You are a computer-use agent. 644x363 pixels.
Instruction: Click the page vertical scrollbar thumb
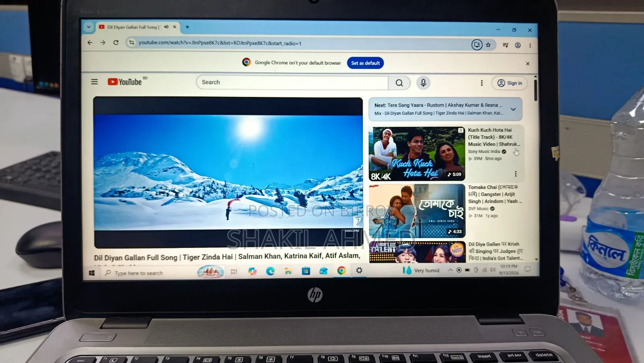pyautogui.click(x=535, y=90)
